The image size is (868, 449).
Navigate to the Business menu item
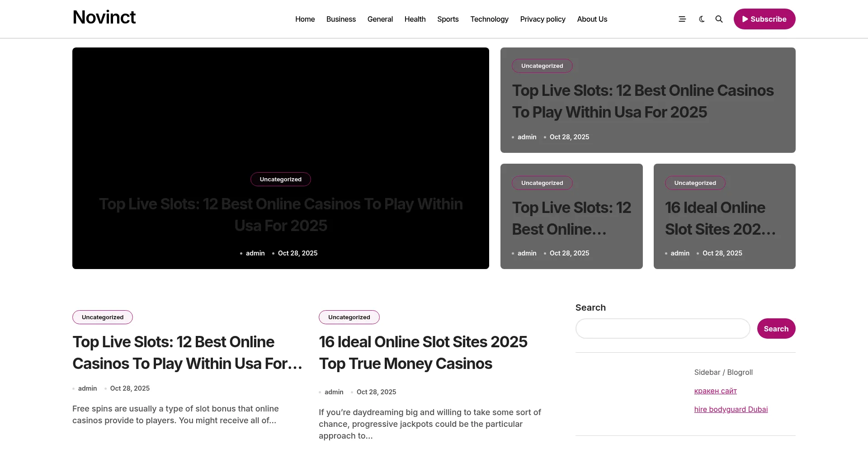(341, 19)
